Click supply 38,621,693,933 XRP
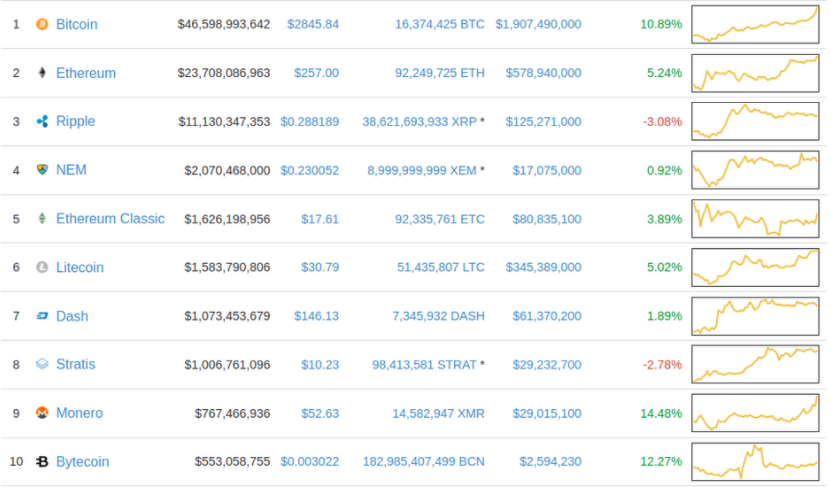 (420, 121)
